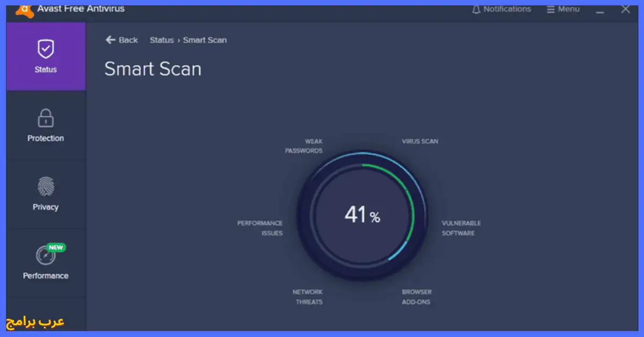Select the Performance label in sidebar
This screenshot has width=644, height=337.
[x=46, y=275]
